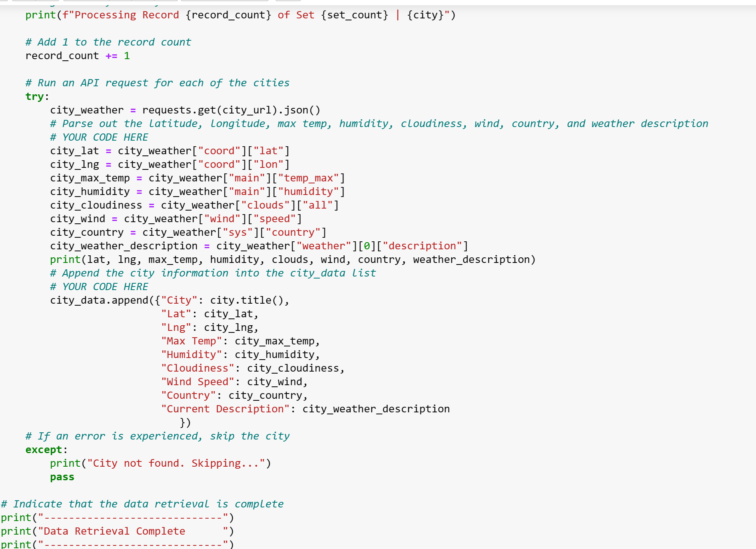The image size is (756, 549).
Task: Click the '"Wind Speed": city_wind,' entry
Action: click(x=234, y=382)
